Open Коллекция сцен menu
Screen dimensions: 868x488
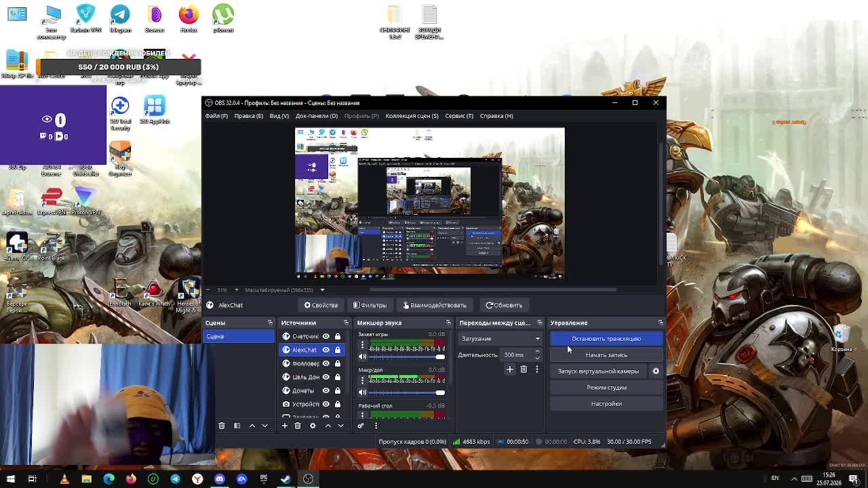[412, 116]
